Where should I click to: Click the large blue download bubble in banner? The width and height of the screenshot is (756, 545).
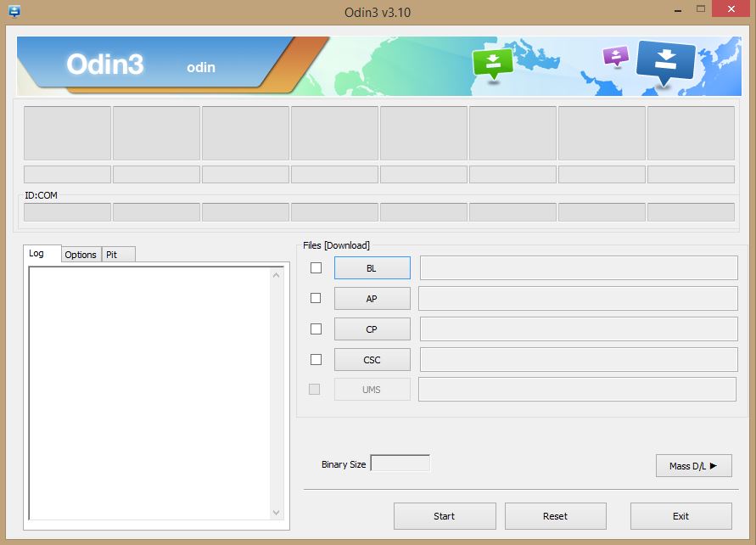[x=666, y=62]
